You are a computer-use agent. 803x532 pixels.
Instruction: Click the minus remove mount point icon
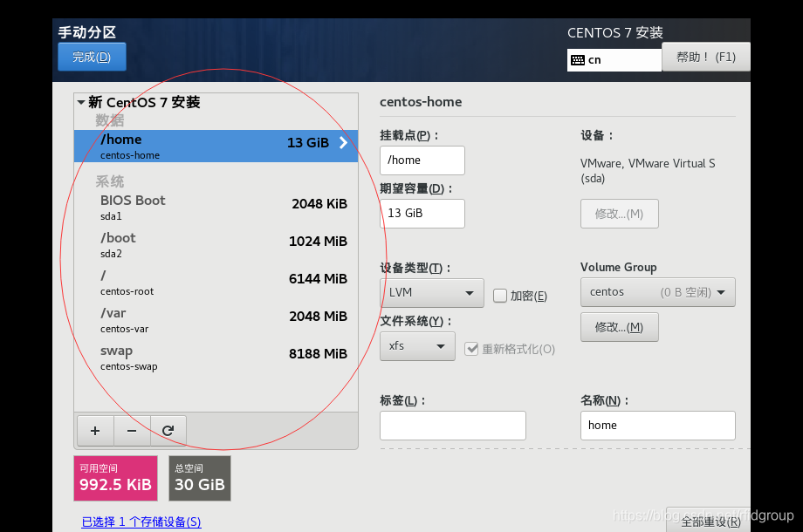point(132,431)
